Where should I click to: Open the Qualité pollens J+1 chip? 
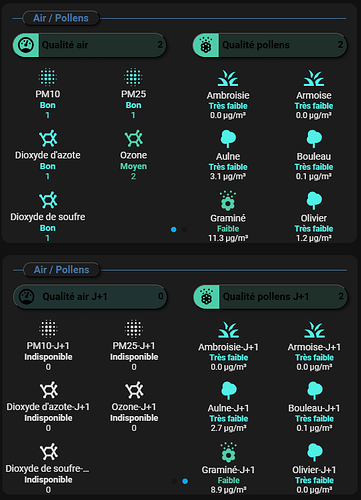point(270,296)
